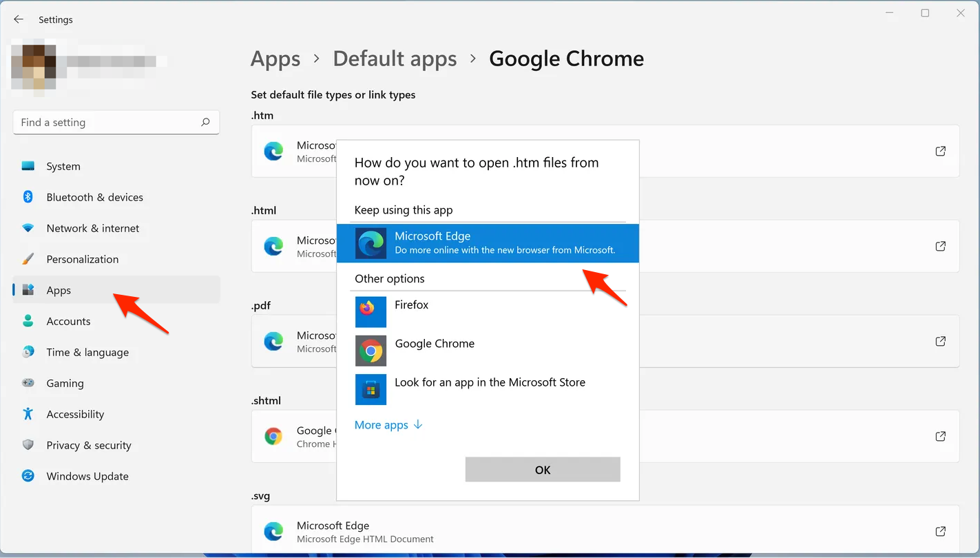Screen dimensions: 980x558
Task: Focus the Find a setting search box
Action: pyautogui.click(x=116, y=122)
